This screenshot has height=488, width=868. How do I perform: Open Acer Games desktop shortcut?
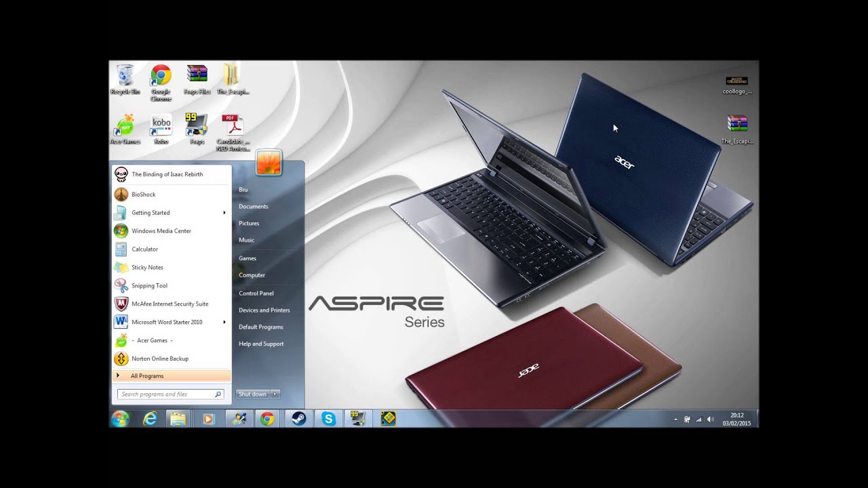[x=125, y=129]
